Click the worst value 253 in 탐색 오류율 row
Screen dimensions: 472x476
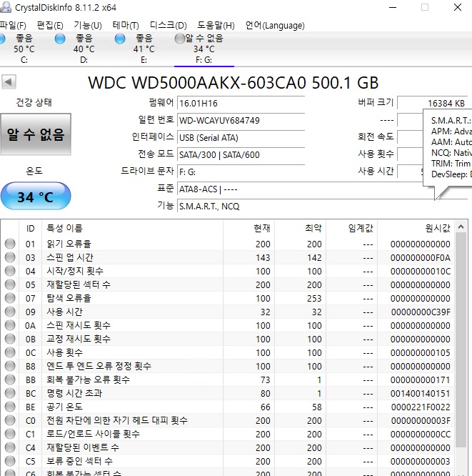pyautogui.click(x=314, y=299)
